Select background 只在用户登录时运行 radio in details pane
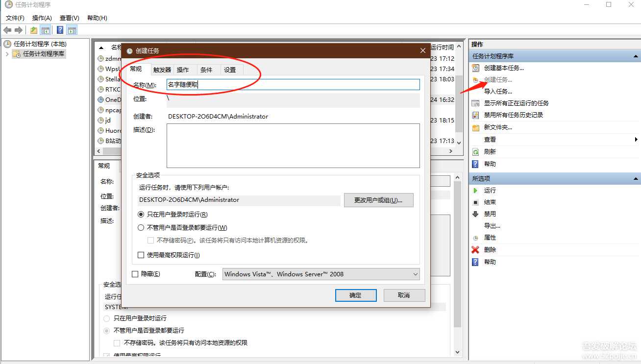This screenshot has height=364, width=641. pos(107,318)
